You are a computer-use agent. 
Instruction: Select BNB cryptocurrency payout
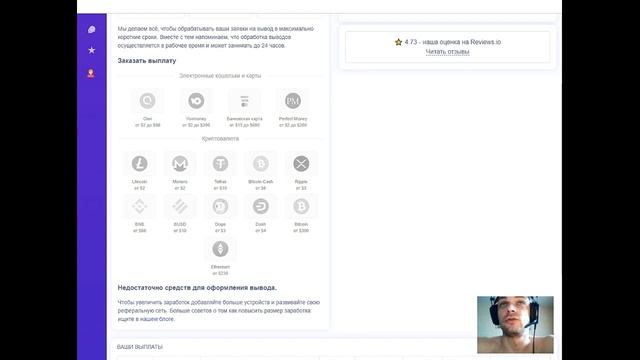click(140, 206)
